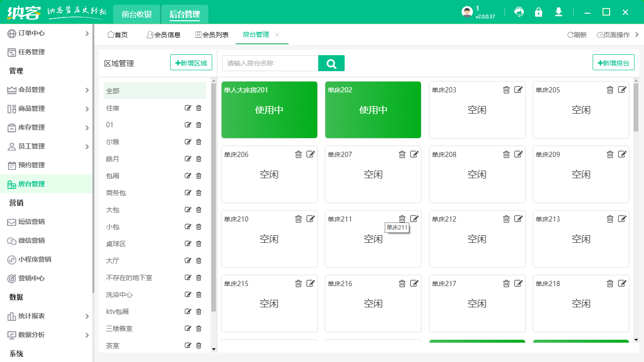
Task: Focus the room name search field
Action: click(270, 63)
